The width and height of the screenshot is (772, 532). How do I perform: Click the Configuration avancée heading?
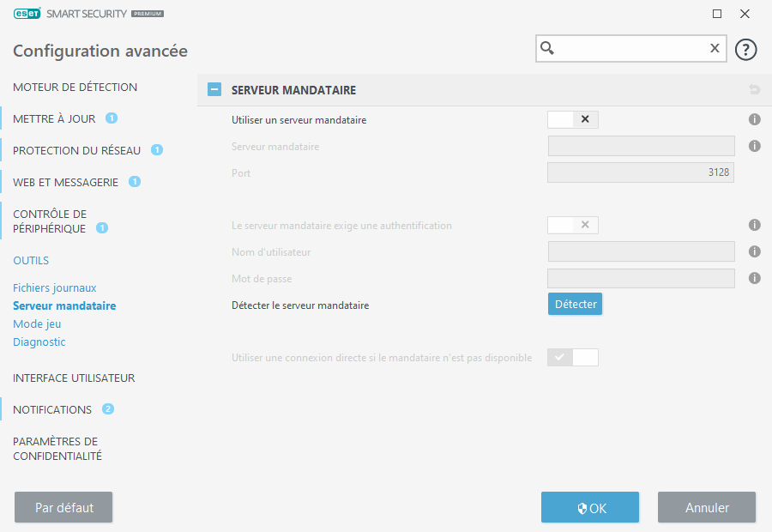coord(100,51)
